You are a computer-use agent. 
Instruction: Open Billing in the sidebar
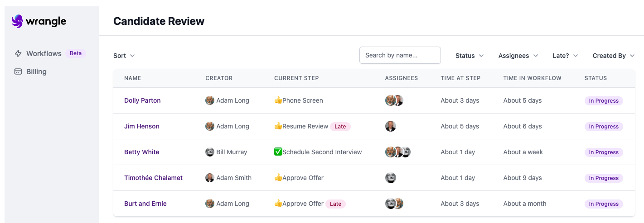tap(36, 71)
